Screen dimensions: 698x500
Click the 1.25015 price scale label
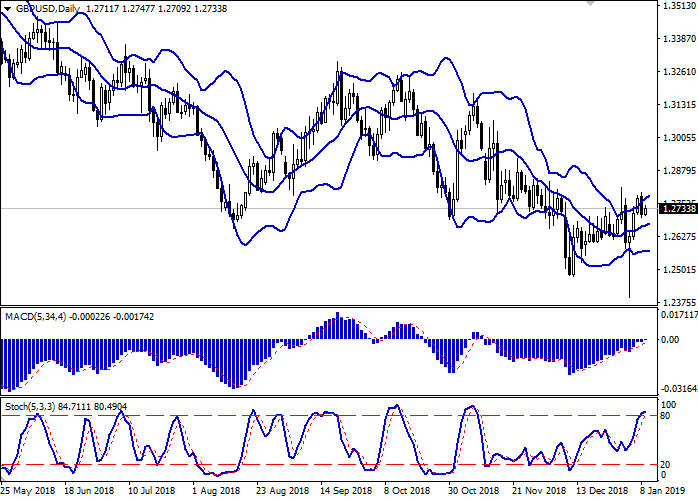tap(678, 270)
